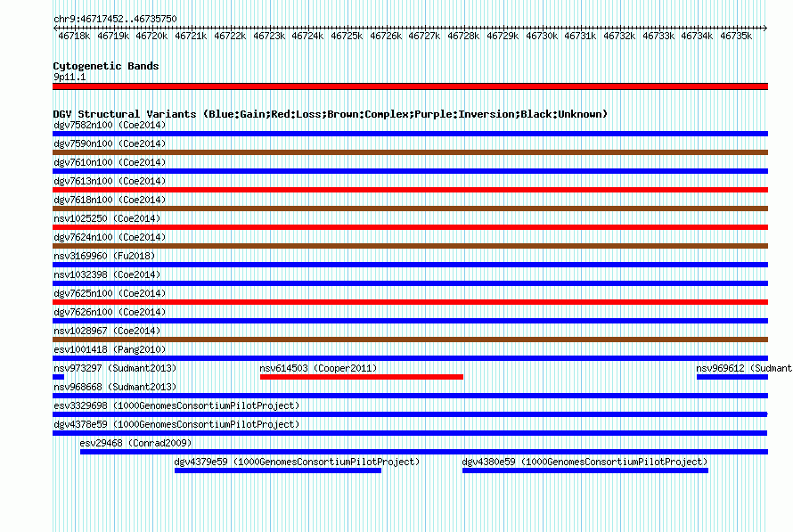Select the dgv7624n100 (Coe2014) label
Viewport: 793px width, 532px height.
(110, 237)
